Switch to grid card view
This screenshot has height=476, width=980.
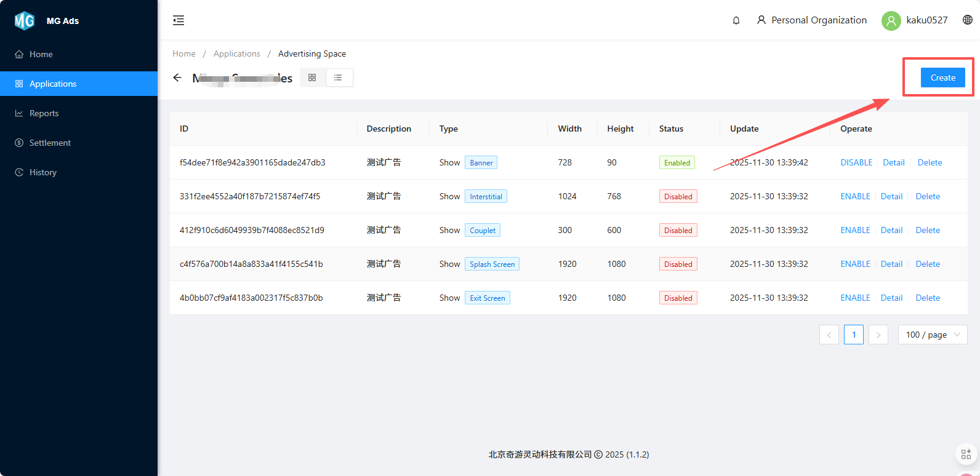[x=312, y=77]
